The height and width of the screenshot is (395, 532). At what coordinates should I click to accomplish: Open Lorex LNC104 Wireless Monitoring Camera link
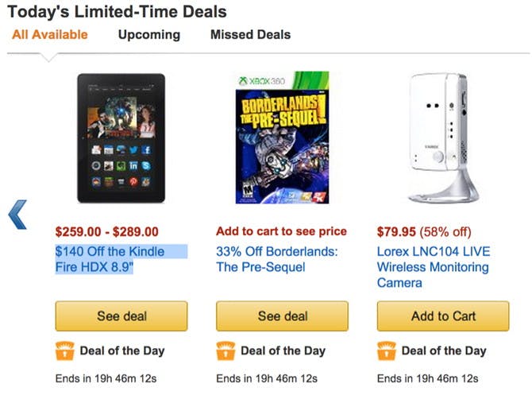pos(434,267)
